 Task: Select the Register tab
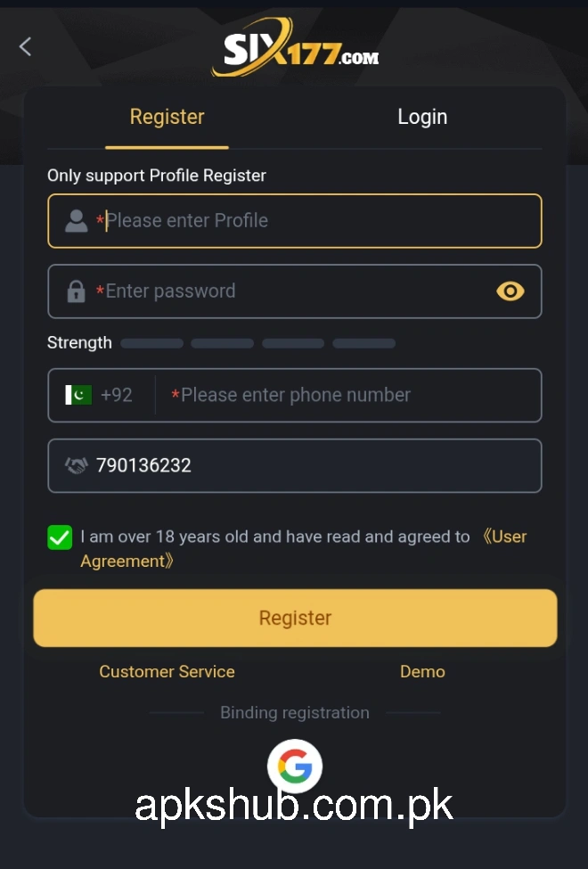(x=167, y=116)
